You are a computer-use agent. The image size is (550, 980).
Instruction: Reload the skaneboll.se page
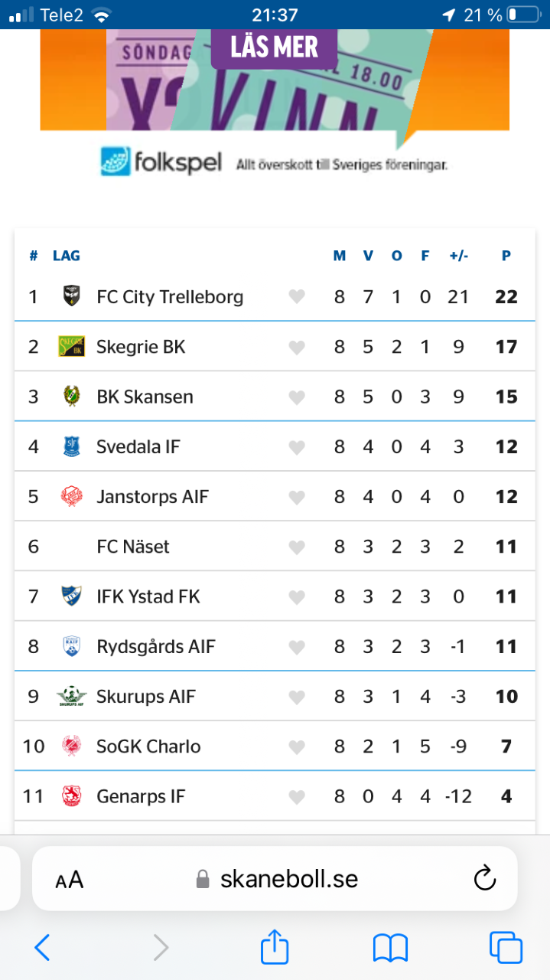coord(485,879)
